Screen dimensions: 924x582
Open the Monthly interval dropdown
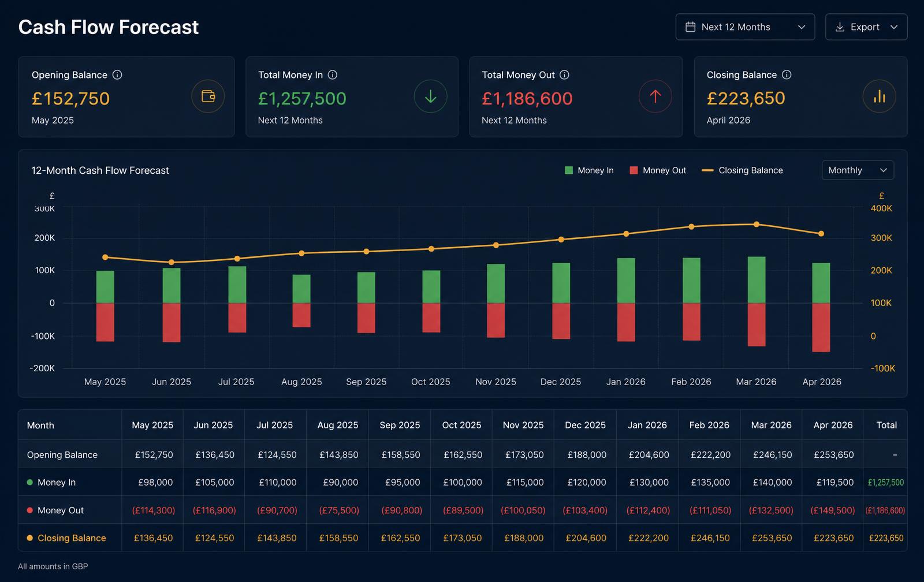(x=858, y=170)
